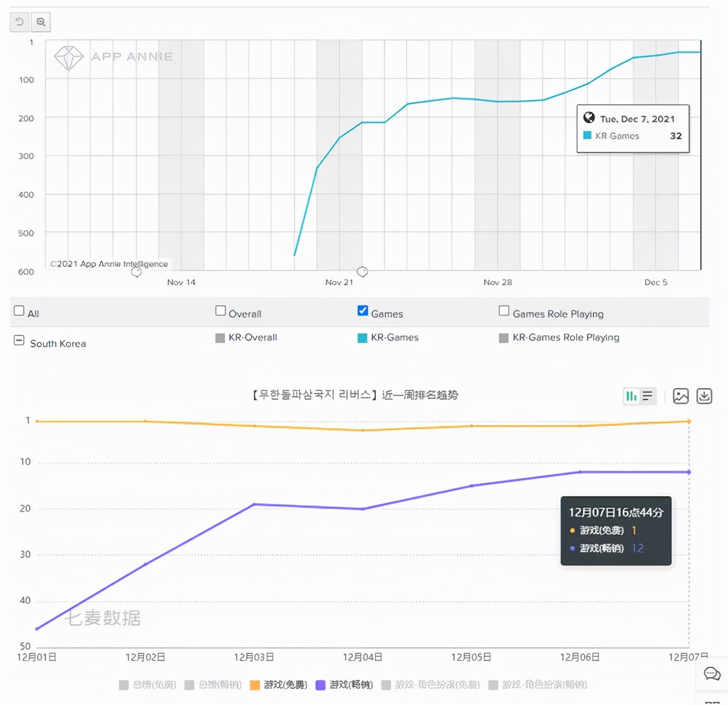Viewport: 728px width, 705px height.
Task: Tick the Games Role Playing checkbox
Action: [504, 311]
